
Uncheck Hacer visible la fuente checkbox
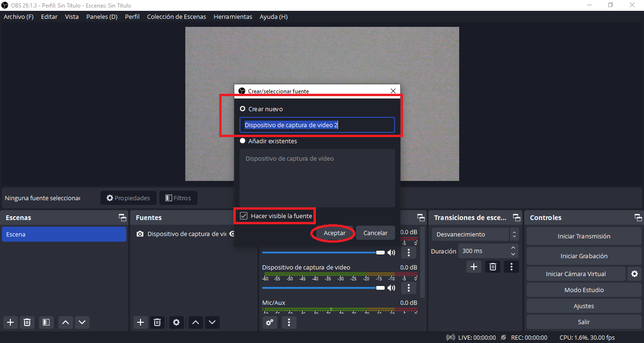click(244, 216)
